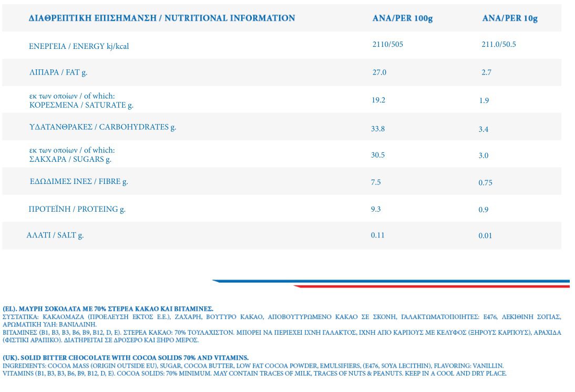Select the 30.5 sugars value
This screenshot has width=575, height=392.
pos(378,155)
